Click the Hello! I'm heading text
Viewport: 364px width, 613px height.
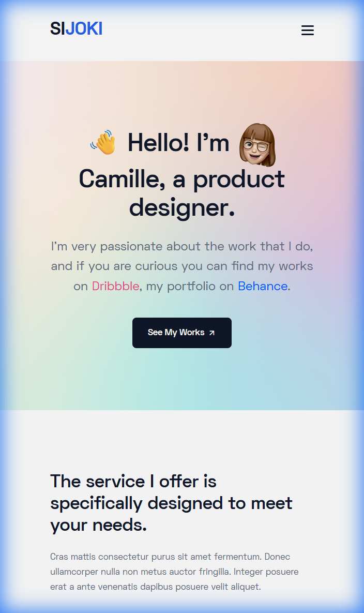pyautogui.click(x=178, y=143)
